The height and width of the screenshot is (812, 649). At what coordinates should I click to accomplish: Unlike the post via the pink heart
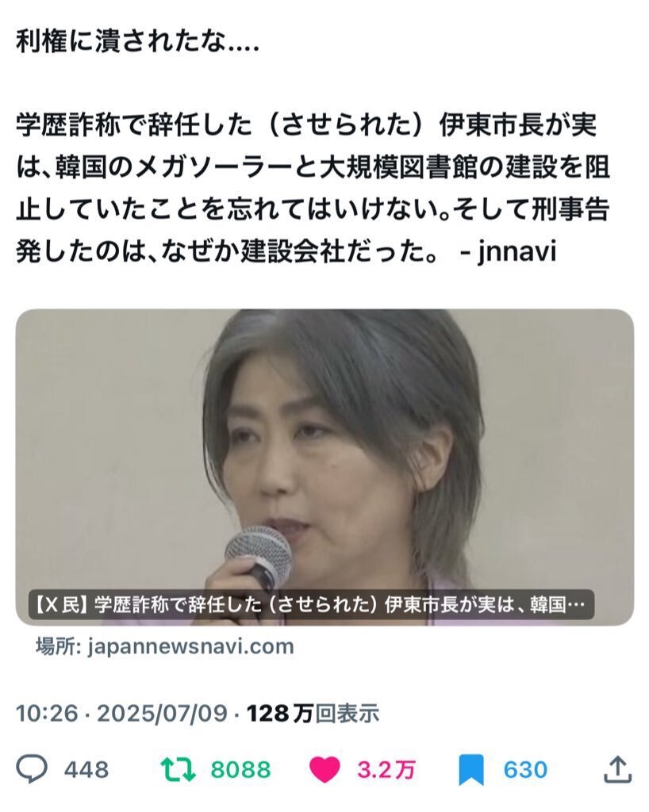click(x=324, y=769)
